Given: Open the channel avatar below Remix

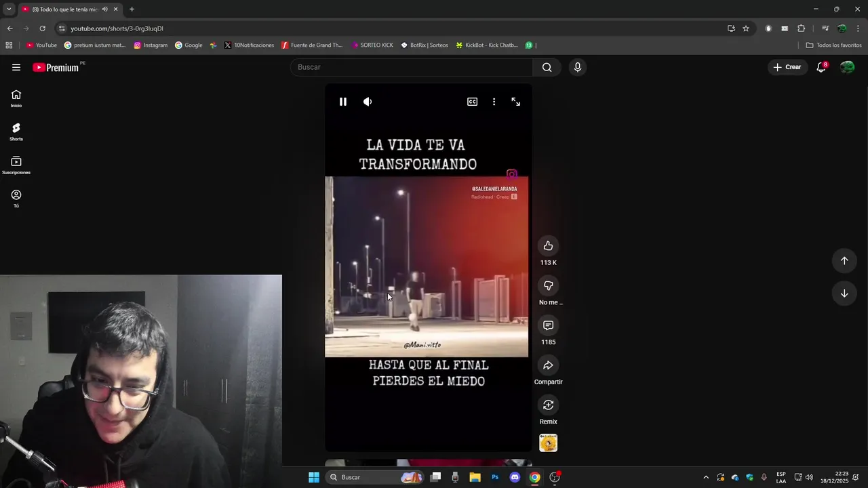Looking at the screenshot, I should 548,443.
